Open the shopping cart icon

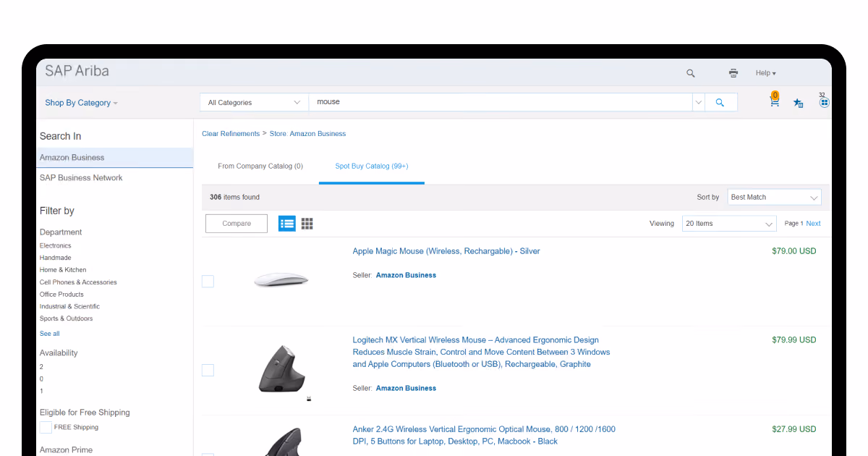tap(775, 101)
